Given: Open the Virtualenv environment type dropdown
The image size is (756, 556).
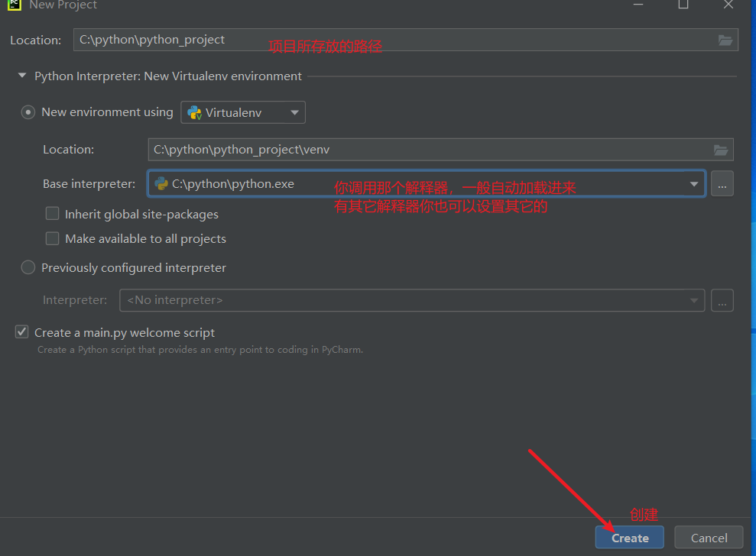Looking at the screenshot, I should [x=243, y=112].
